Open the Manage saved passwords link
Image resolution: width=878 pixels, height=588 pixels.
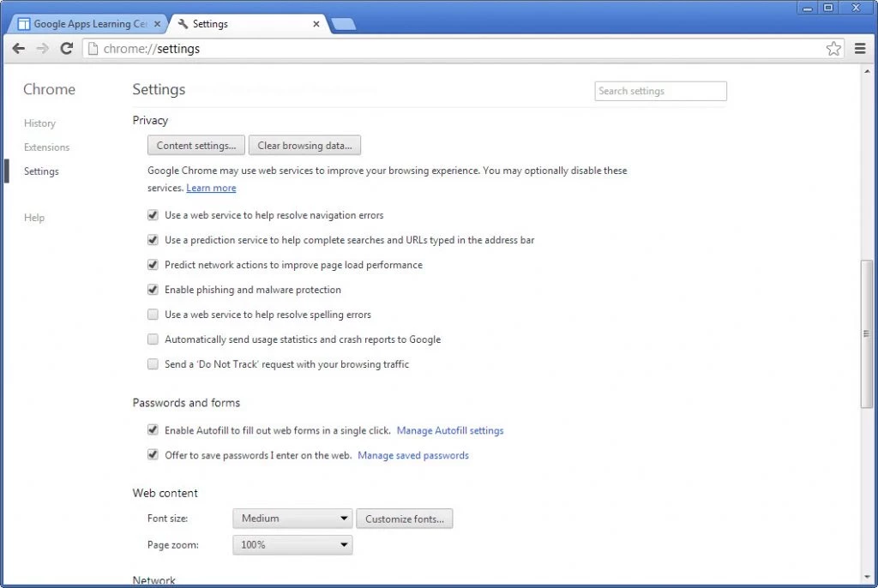412,455
